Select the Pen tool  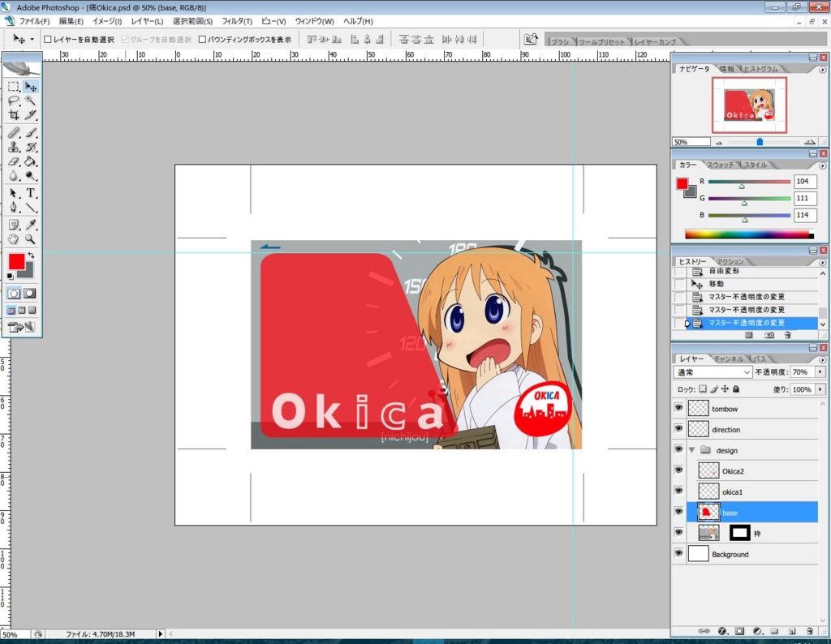pyautogui.click(x=14, y=208)
